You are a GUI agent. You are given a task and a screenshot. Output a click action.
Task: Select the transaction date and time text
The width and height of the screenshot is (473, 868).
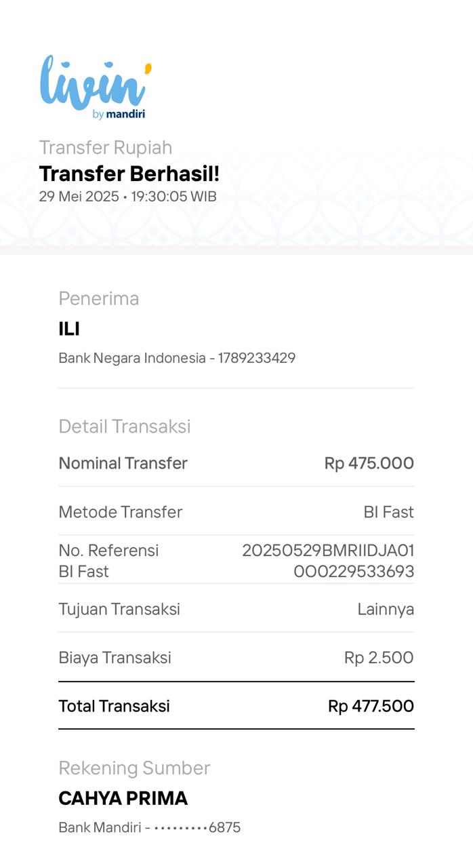tap(127, 197)
